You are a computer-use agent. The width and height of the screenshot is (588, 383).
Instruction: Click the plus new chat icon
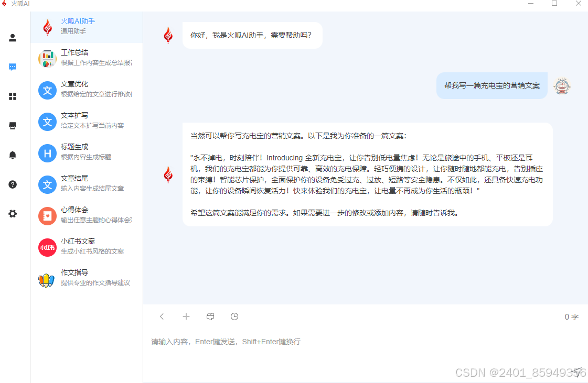[x=186, y=316]
